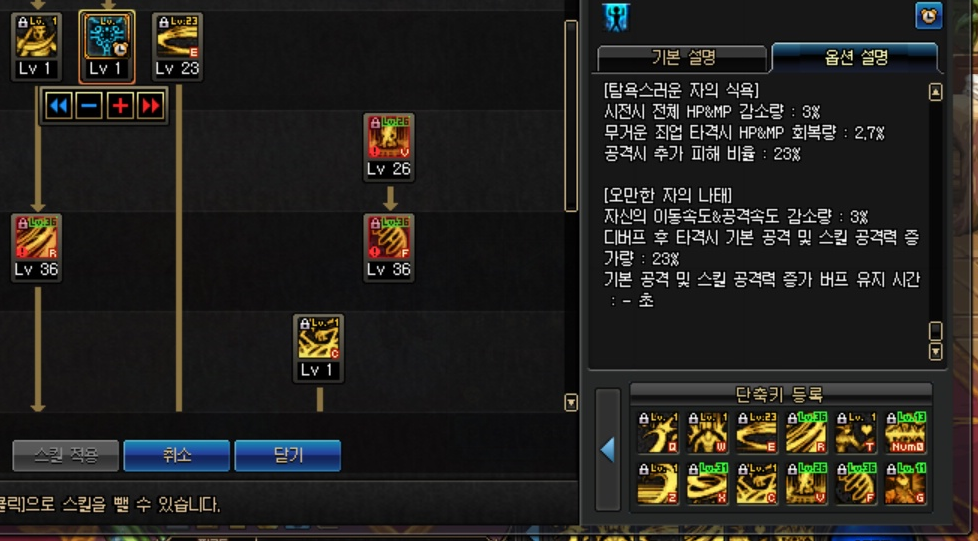Click the alarm clock icon in description panel
The height and width of the screenshot is (541, 978).
(928, 16)
